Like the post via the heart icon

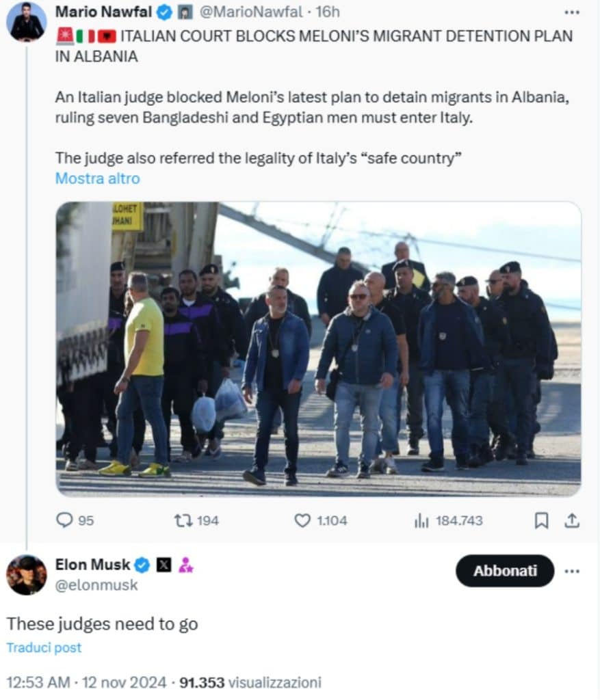pyautogui.click(x=302, y=520)
